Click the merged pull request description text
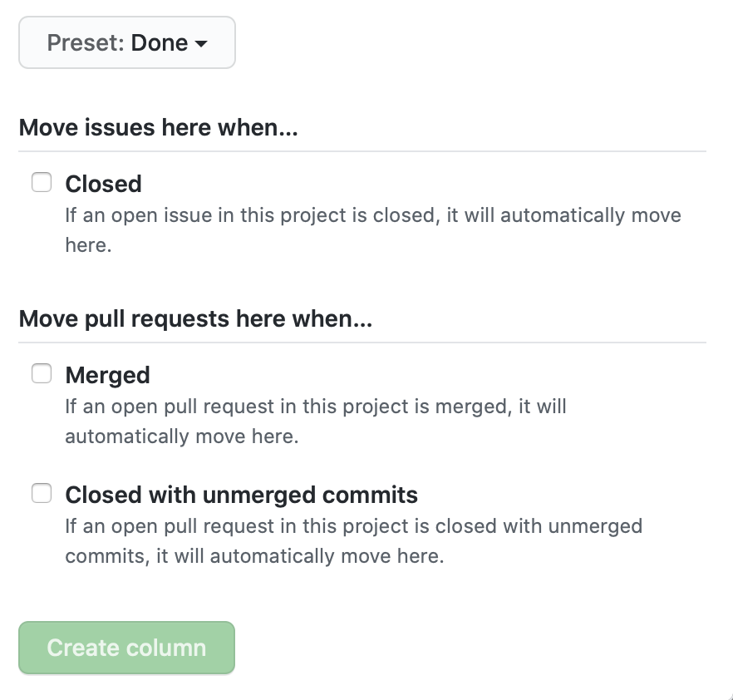Viewport: 733px width, 700px height. (x=316, y=421)
